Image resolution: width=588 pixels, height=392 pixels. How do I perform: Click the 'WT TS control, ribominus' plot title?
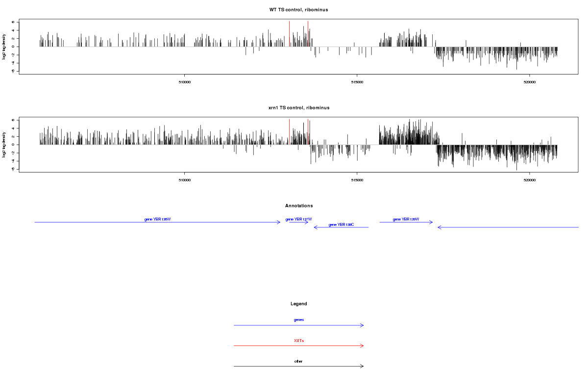298,10
